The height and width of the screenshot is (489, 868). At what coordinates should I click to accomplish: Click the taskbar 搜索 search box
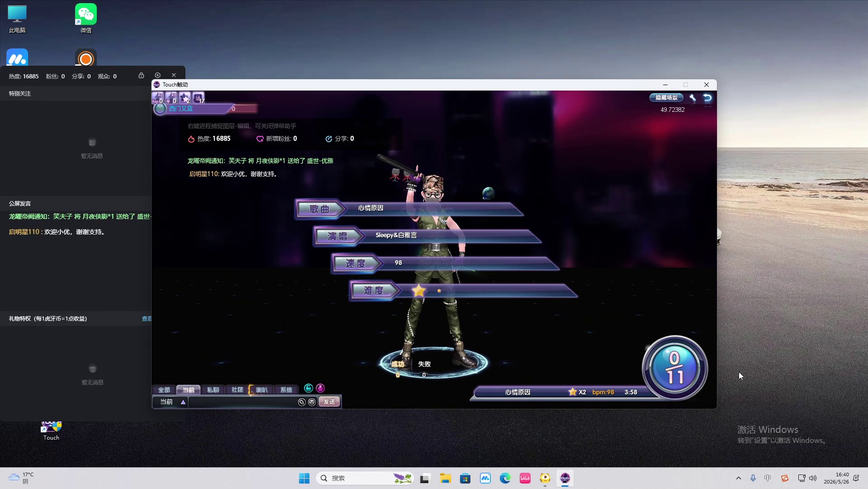(365, 478)
